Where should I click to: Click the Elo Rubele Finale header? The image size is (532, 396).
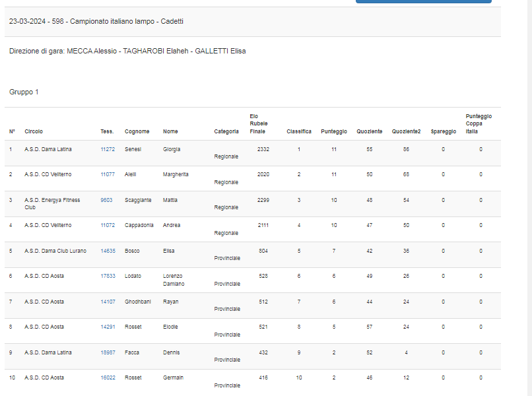259,124
